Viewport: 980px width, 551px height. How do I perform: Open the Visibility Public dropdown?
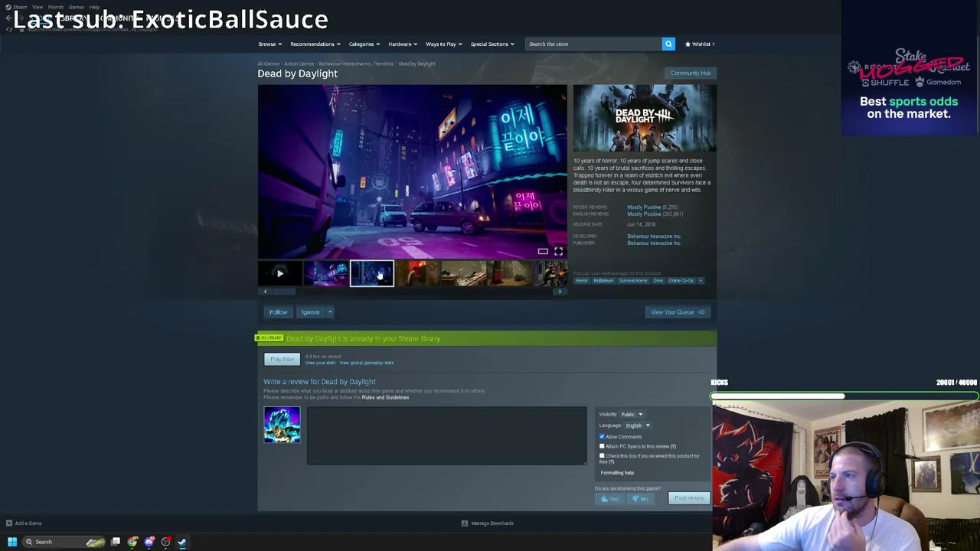point(631,415)
